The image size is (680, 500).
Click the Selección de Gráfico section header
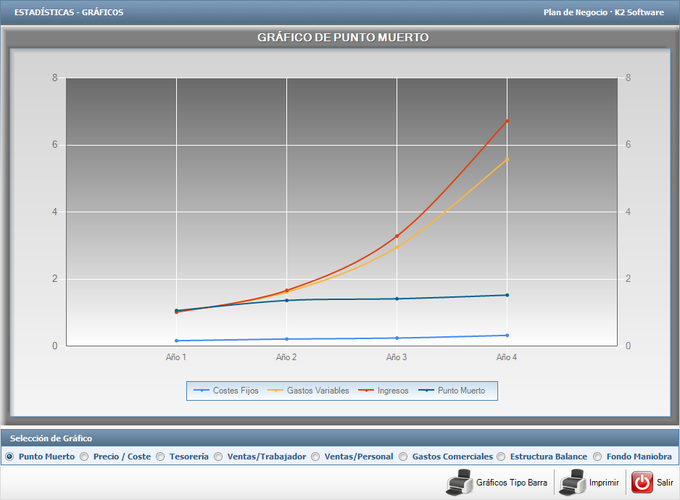[51, 438]
